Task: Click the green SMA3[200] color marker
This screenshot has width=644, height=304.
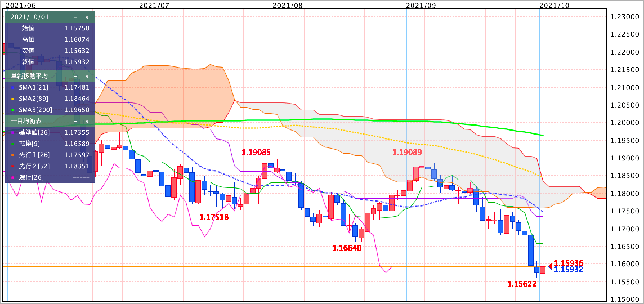Action: 12,110
